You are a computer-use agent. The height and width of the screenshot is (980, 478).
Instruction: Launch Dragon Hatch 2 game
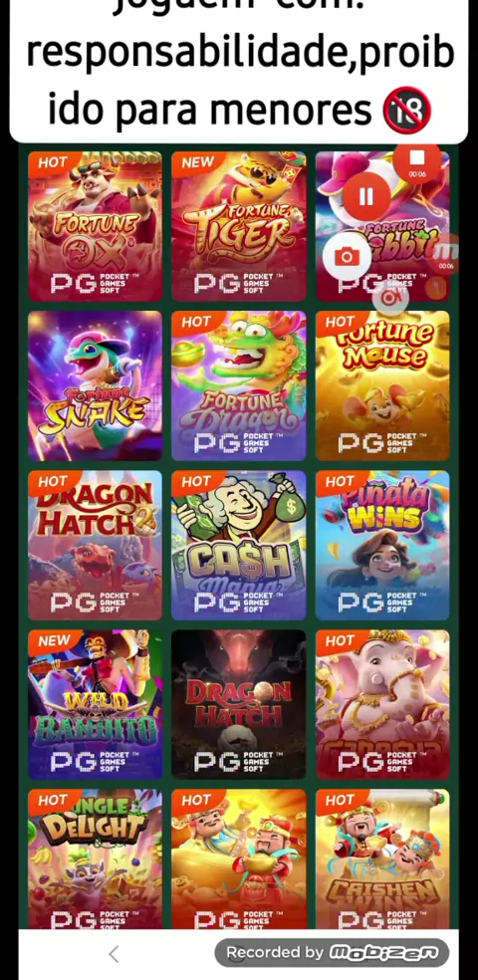(x=95, y=545)
